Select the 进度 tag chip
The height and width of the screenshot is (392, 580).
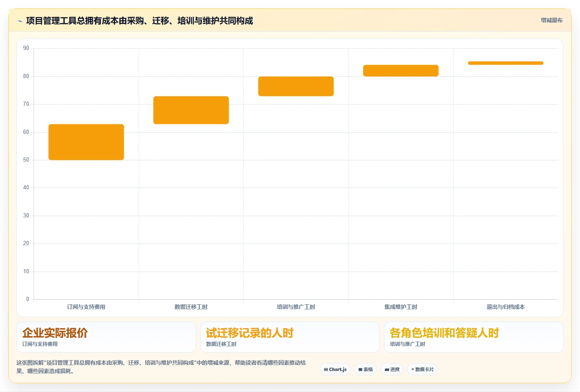coord(392,369)
